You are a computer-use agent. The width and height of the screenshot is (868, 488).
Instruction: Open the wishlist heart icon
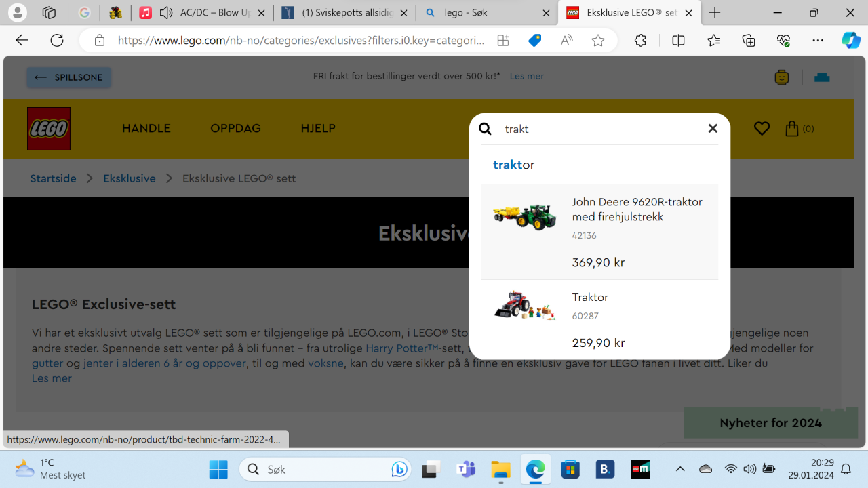(x=762, y=129)
